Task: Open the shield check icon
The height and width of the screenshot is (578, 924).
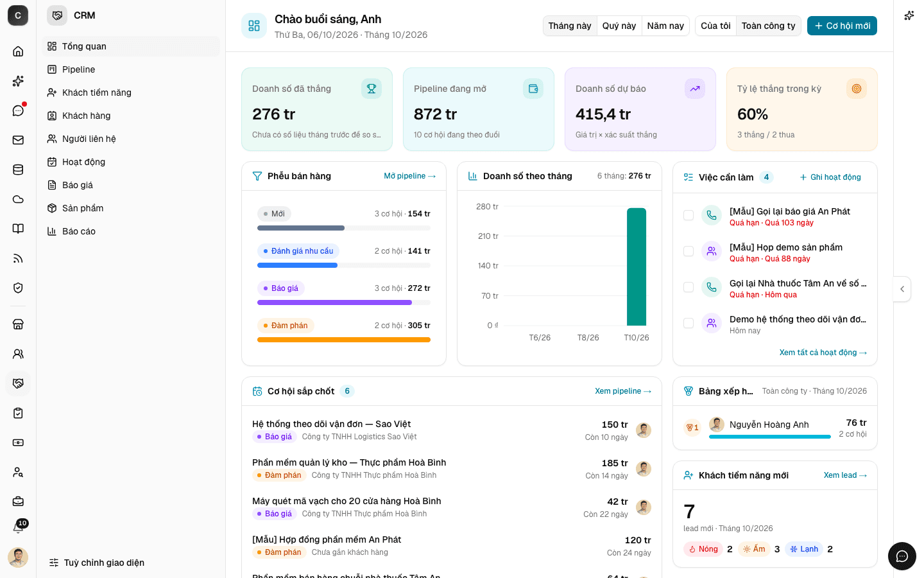Action: pos(18,288)
